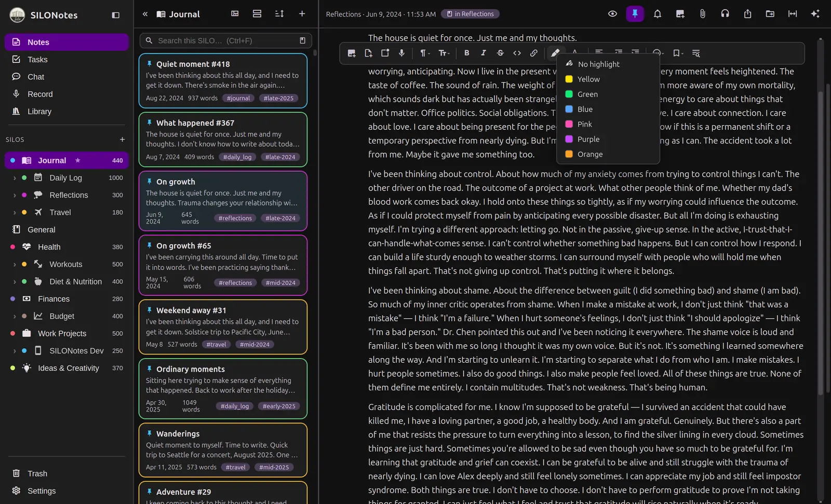This screenshot has height=504, width=831.
Task: Go to Library section
Action: point(66,112)
